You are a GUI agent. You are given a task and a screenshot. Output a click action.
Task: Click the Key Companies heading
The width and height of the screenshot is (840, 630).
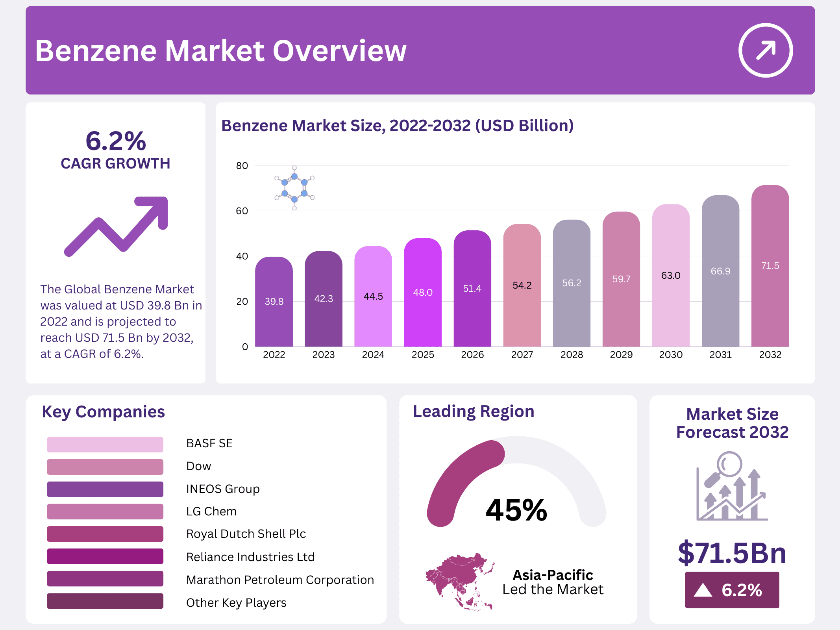(103, 412)
